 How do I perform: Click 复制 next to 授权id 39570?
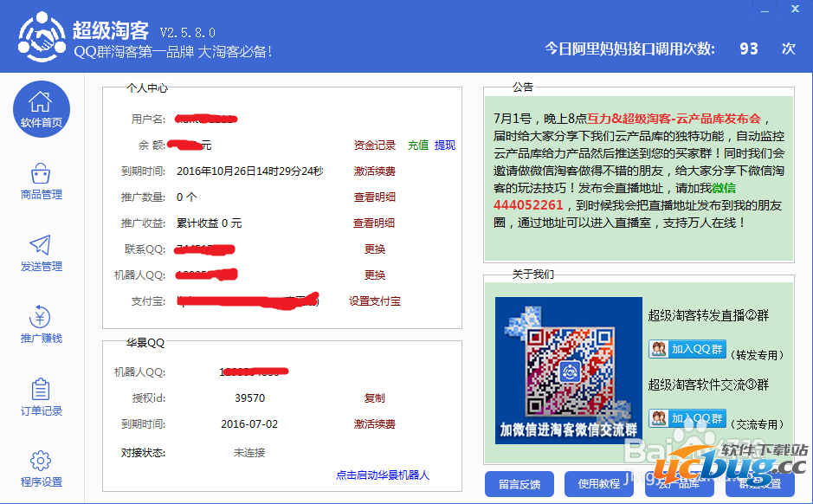374,398
